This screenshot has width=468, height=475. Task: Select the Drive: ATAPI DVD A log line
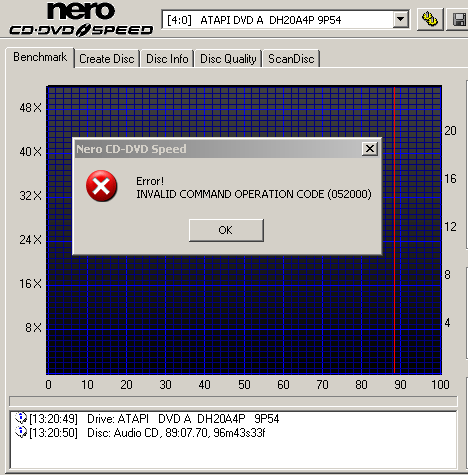click(x=147, y=418)
